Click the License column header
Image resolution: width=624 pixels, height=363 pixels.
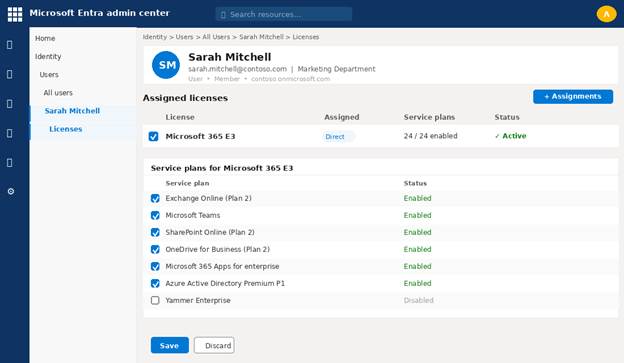point(180,117)
